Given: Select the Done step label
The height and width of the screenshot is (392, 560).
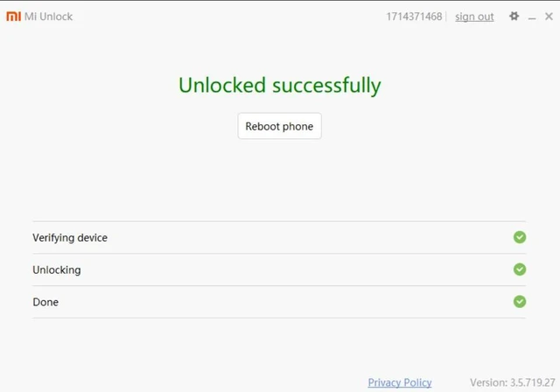Looking at the screenshot, I should (x=45, y=303).
